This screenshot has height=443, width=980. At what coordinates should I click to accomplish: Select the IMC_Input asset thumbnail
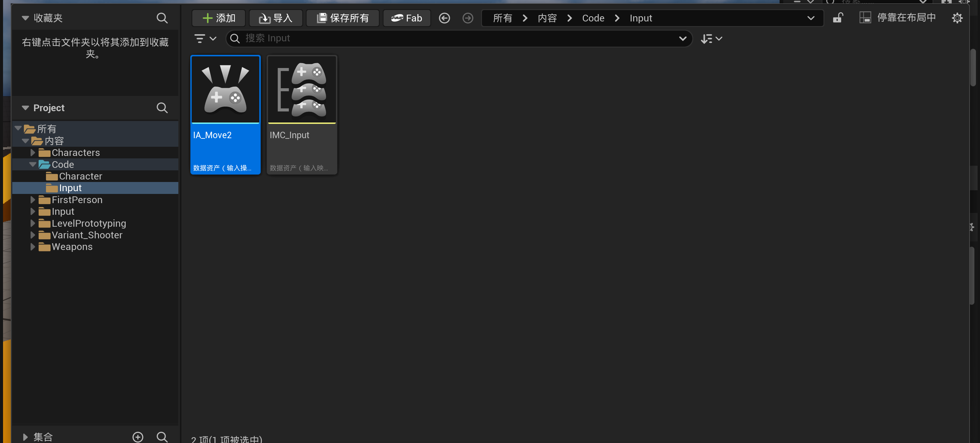[x=302, y=90]
